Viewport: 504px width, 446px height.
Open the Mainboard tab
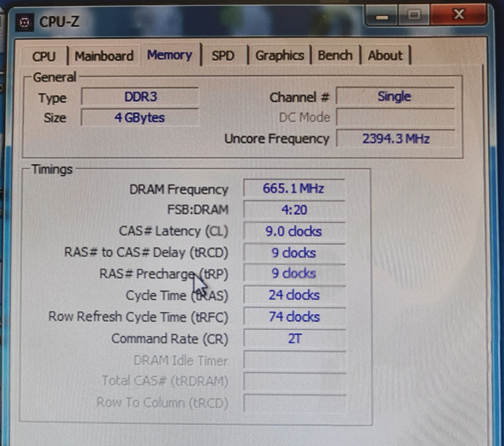(104, 56)
